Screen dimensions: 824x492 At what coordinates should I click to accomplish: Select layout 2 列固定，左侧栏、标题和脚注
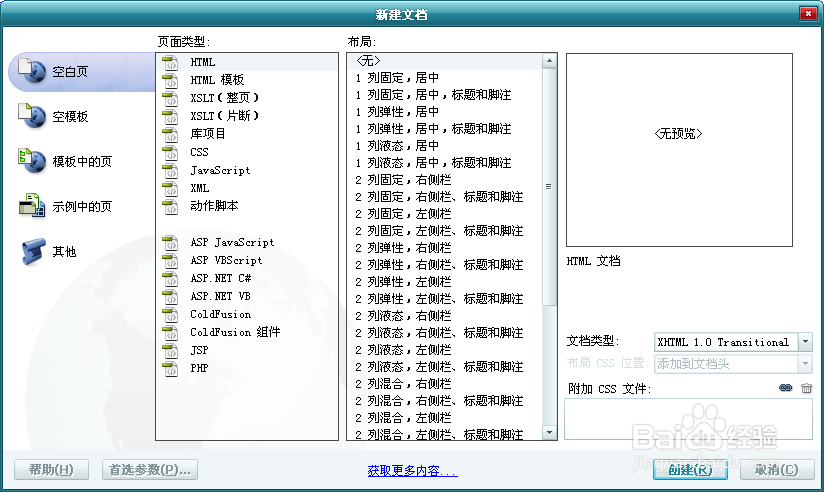439,231
